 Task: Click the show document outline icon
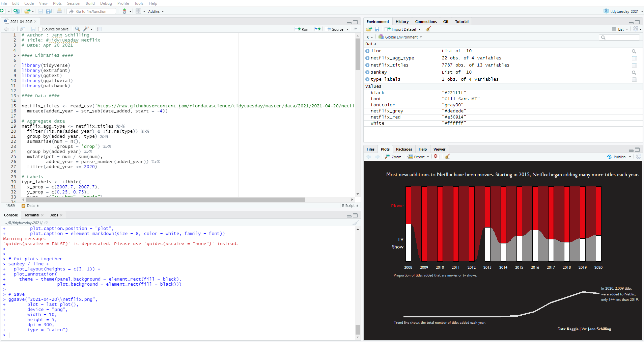(355, 29)
